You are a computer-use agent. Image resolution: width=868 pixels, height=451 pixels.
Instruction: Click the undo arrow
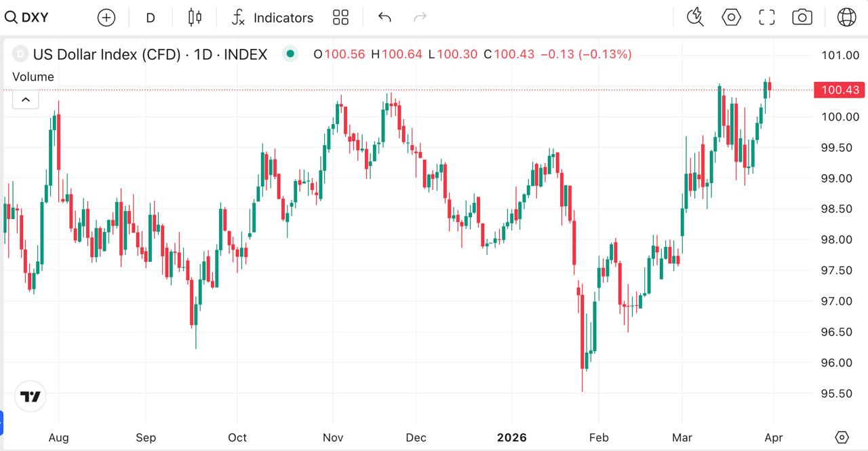(384, 18)
